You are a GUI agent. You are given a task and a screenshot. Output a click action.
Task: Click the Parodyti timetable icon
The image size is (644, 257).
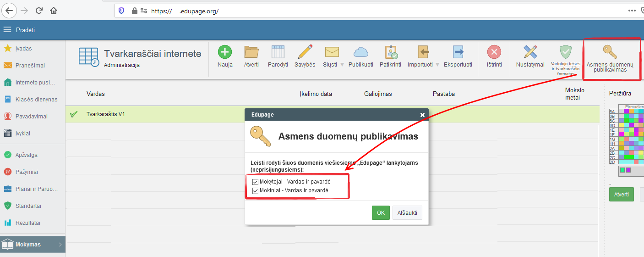point(278,52)
